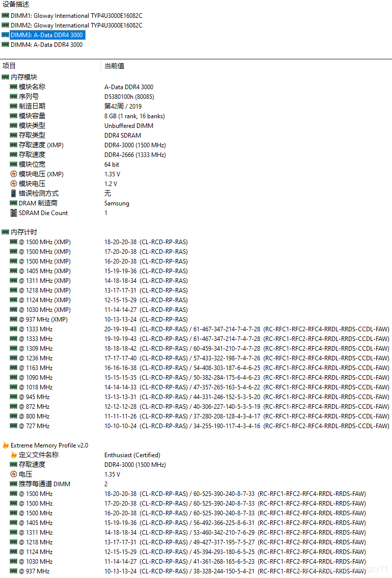Image resolution: width=392 pixels, height=578 pixels.
Task: Click the lightning icon next to 模块电压 (XMP)
Action: (x=14, y=174)
